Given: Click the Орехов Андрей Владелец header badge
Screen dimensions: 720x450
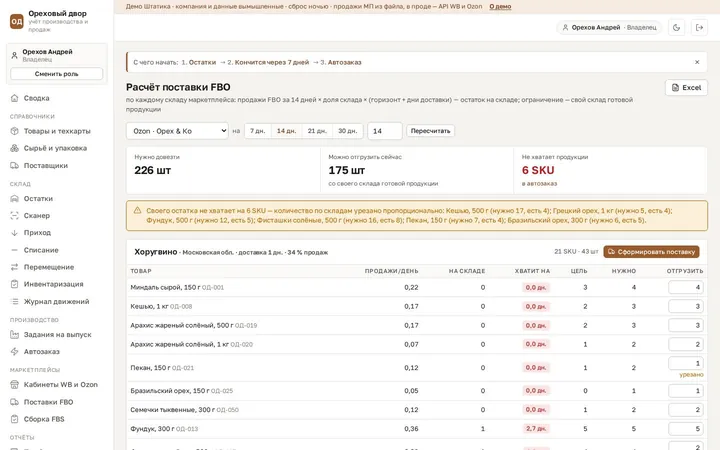Looking at the screenshot, I should coord(609,28).
